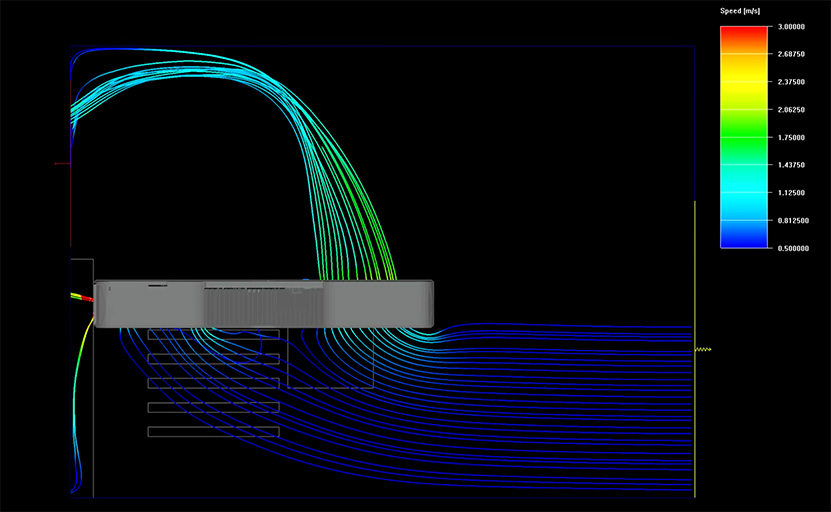
Task: Select the 0.812500 legend value
Action: click(793, 221)
